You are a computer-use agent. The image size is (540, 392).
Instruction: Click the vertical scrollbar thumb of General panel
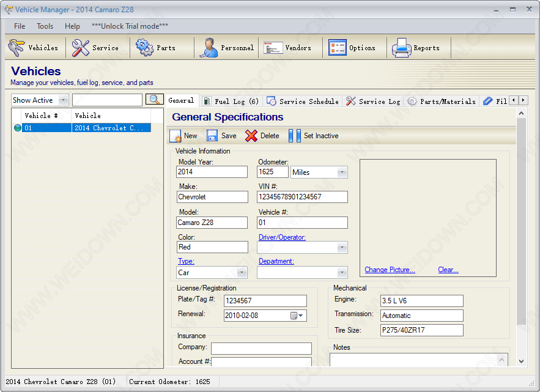click(521, 220)
